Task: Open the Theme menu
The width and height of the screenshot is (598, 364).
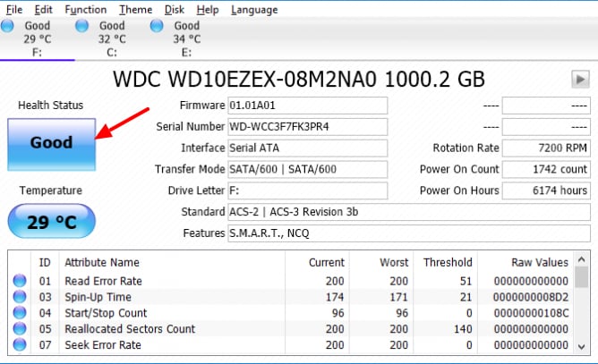Action: (x=136, y=10)
